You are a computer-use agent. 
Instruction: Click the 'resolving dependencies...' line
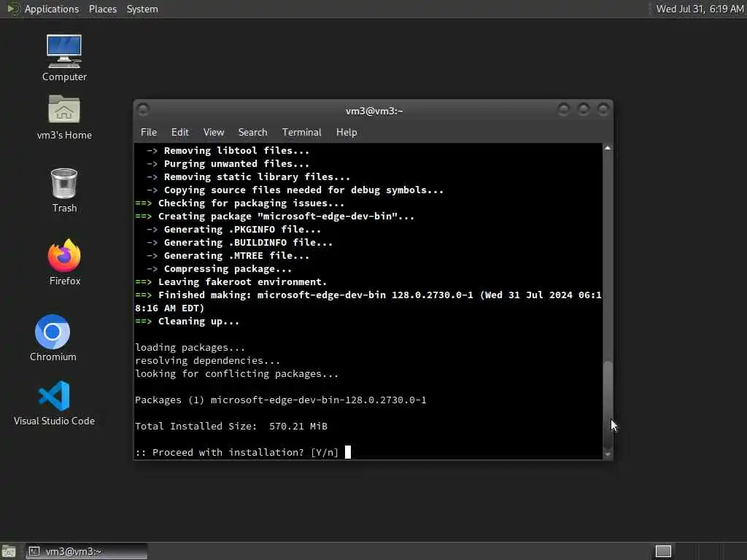click(x=208, y=360)
